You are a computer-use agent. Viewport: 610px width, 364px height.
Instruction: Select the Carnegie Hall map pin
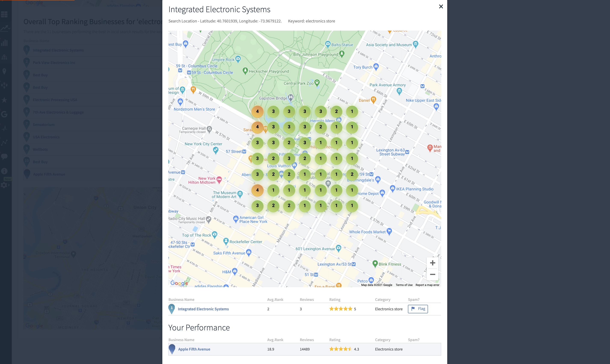(209, 129)
